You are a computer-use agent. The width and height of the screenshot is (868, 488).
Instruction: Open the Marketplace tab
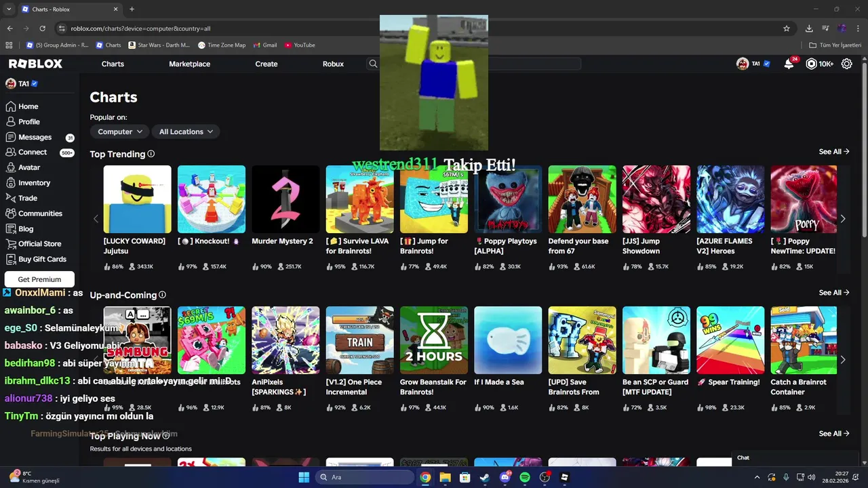[189, 64]
